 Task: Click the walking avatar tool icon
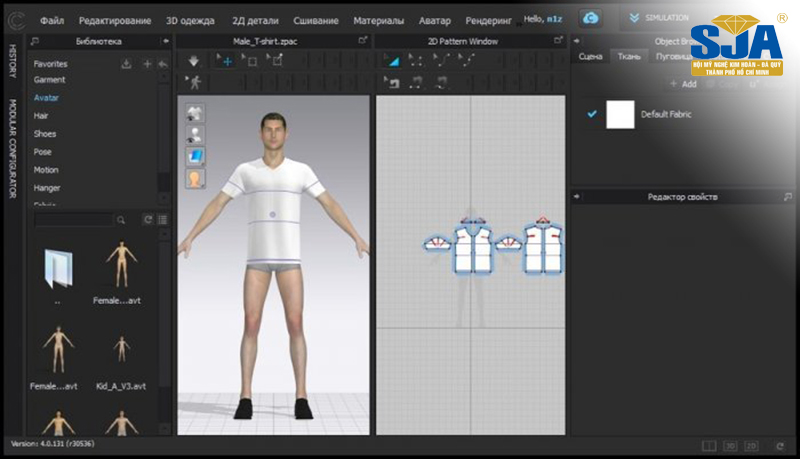coord(194,82)
